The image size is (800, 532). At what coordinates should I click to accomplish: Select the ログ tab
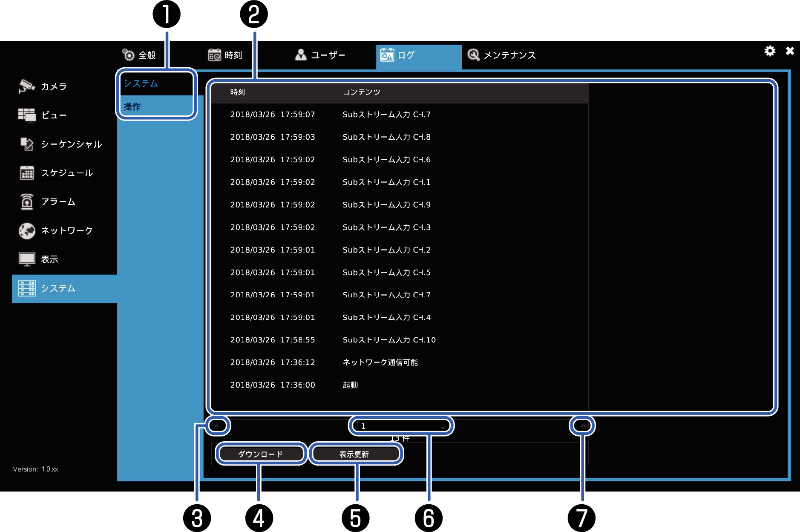click(419, 57)
